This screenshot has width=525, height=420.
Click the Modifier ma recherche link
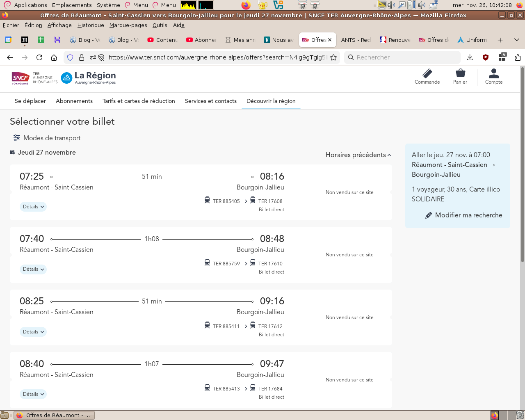coord(468,215)
